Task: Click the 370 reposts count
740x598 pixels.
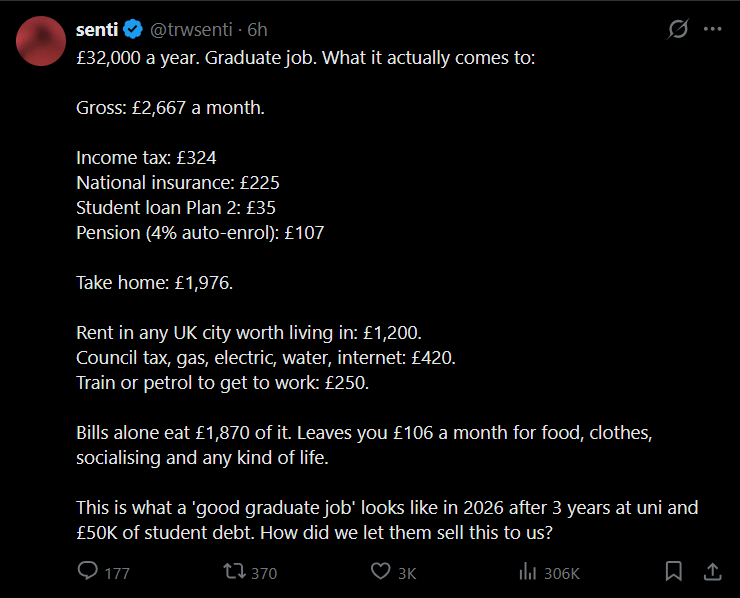Action: click(264, 573)
